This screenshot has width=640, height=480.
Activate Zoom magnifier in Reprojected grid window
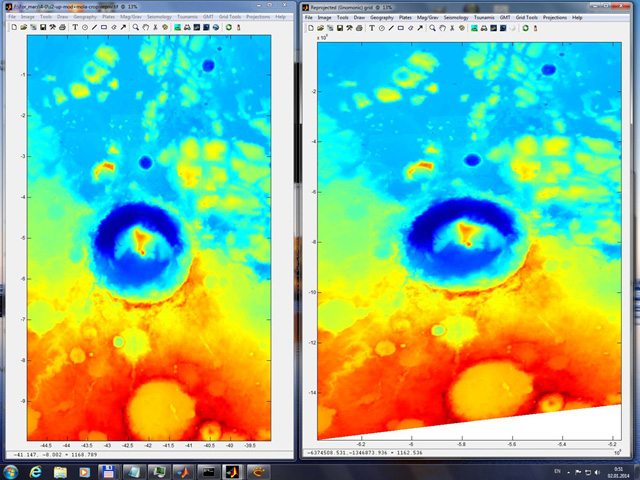[x=432, y=28]
